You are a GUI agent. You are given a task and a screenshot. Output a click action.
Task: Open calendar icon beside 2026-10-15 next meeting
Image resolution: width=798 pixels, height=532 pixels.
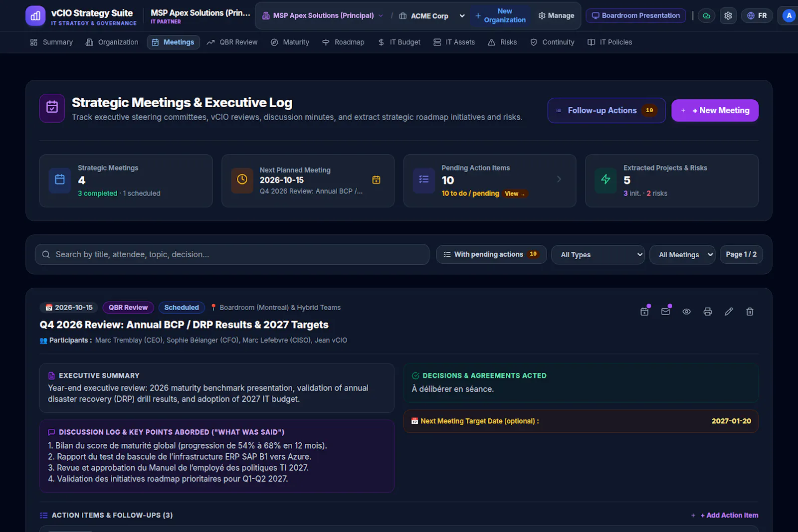click(377, 180)
